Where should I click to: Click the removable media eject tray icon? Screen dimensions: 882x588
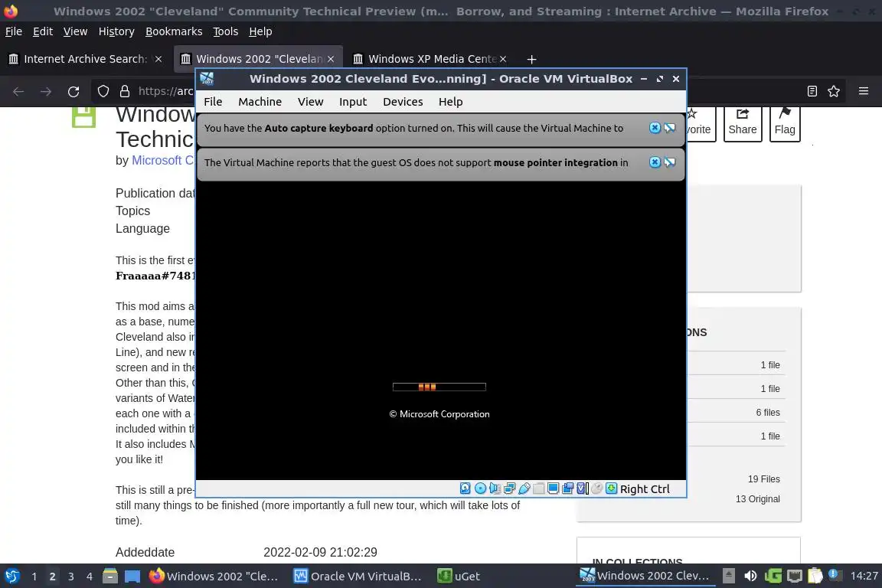click(728, 576)
